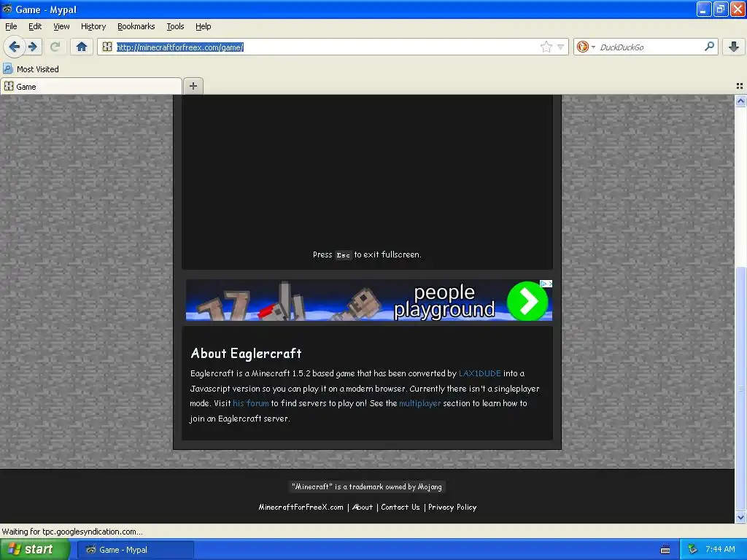This screenshot has height=560, width=747.
Task: Open the Tools menu
Action: tap(175, 27)
